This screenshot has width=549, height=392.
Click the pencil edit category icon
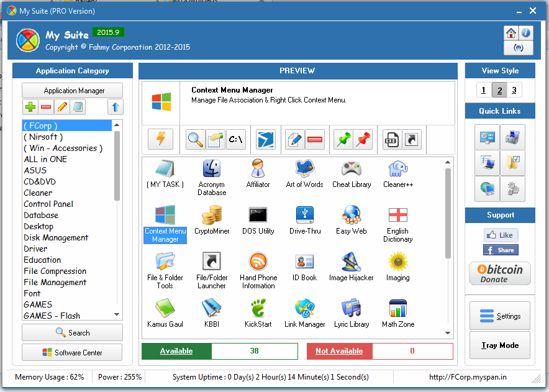pyautogui.click(x=62, y=107)
